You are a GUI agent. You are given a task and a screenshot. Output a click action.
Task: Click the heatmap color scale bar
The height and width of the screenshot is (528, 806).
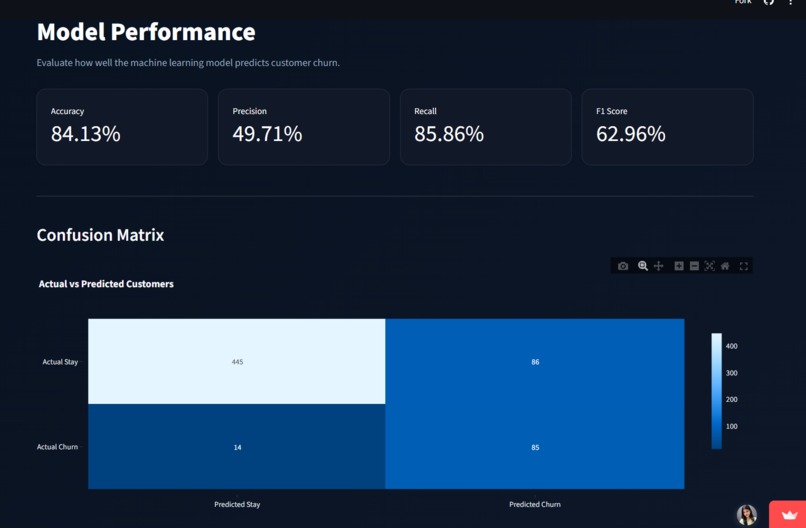coord(717,391)
